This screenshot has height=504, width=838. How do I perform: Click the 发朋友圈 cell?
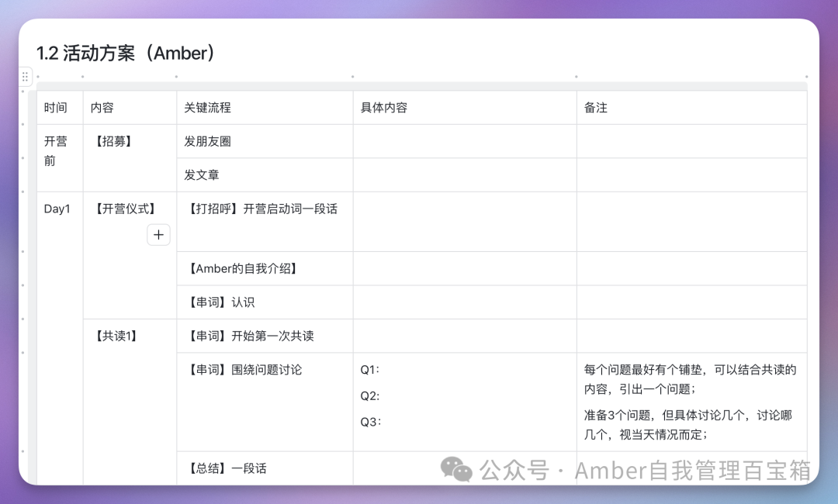tap(265, 141)
